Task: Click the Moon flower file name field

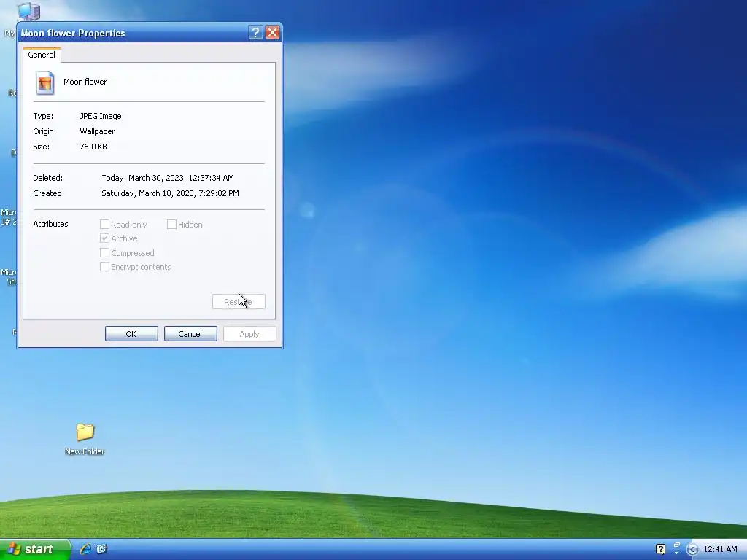Action: pos(85,82)
